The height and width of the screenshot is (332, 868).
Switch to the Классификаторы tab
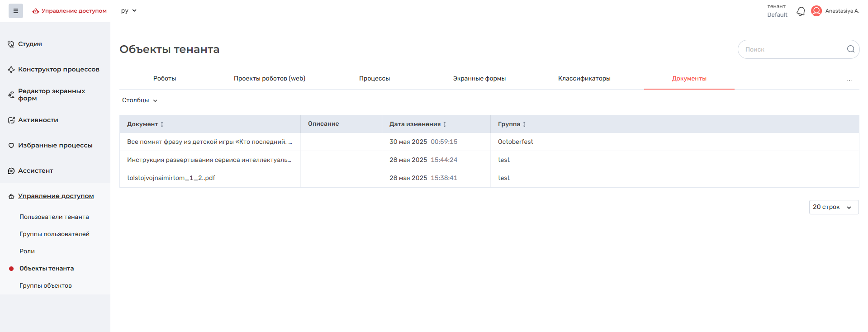(584, 79)
